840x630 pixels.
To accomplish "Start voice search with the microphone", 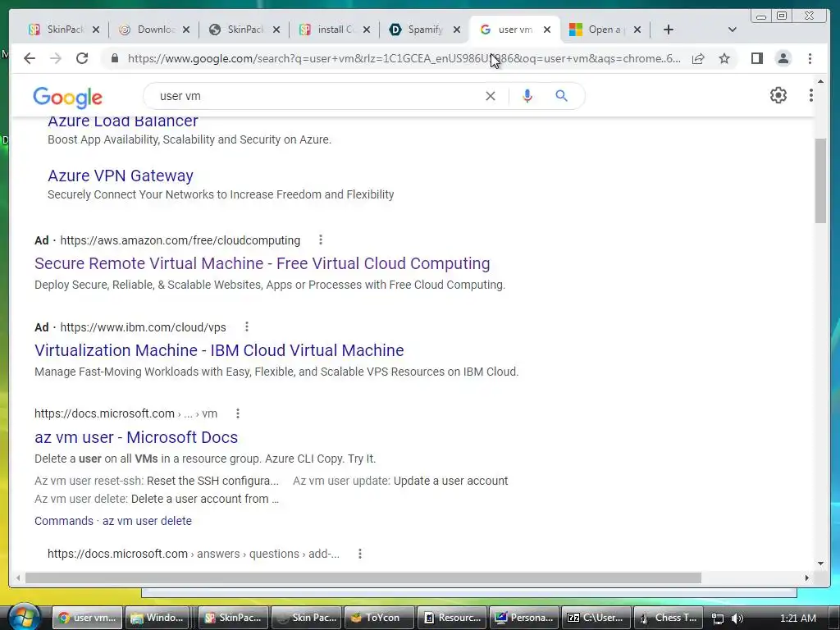I will pyautogui.click(x=527, y=96).
